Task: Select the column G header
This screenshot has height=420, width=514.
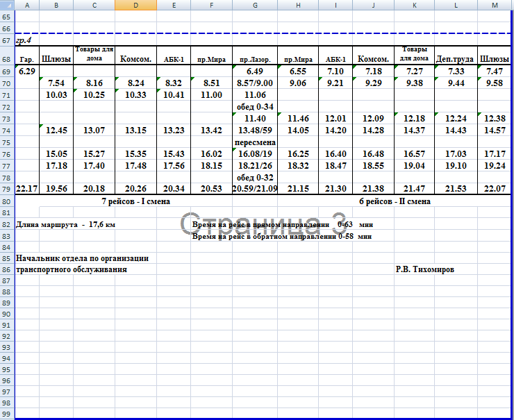Action: pos(256,6)
